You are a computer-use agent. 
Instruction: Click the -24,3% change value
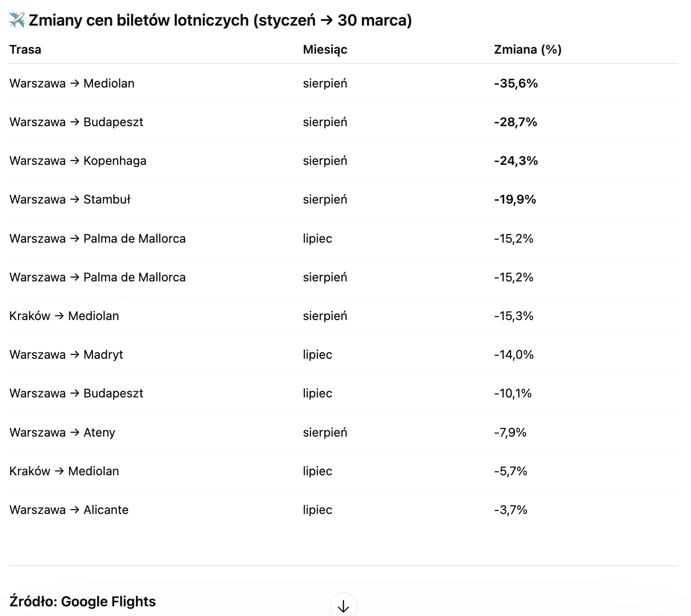tap(516, 161)
